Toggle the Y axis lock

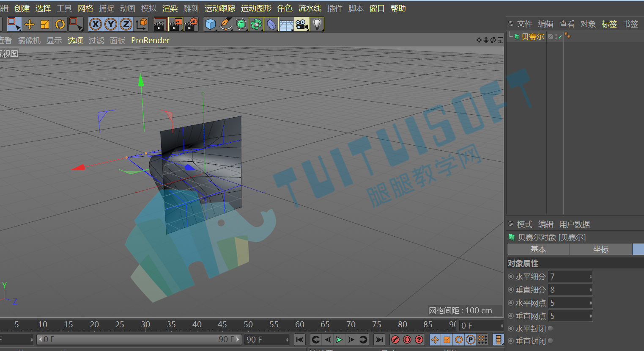pos(111,24)
